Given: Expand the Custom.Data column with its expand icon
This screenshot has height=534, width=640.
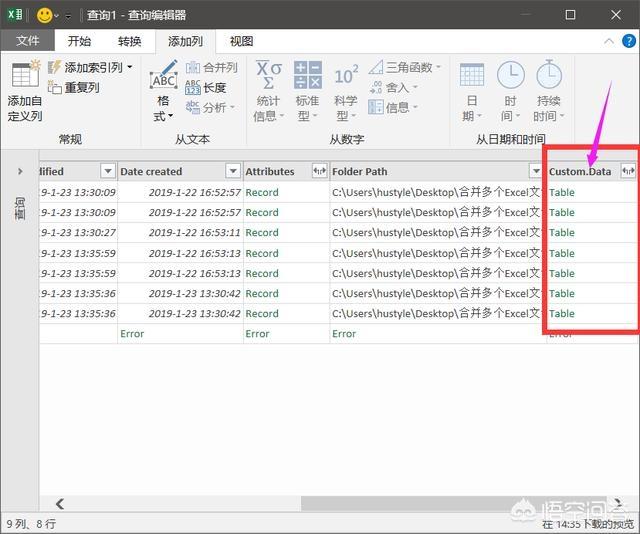Looking at the screenshot, I should (x=628, y=171).
